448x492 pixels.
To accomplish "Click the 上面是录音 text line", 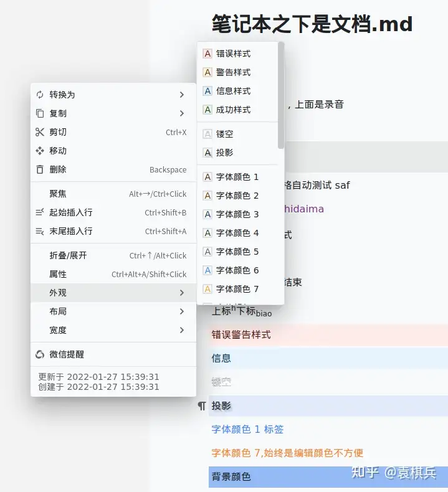I will [315, 105].
